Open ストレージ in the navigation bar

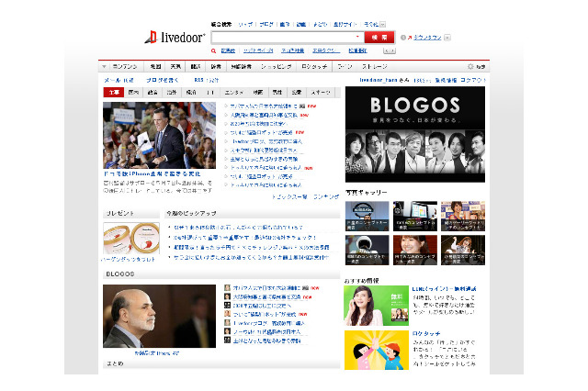click(374, 67)
